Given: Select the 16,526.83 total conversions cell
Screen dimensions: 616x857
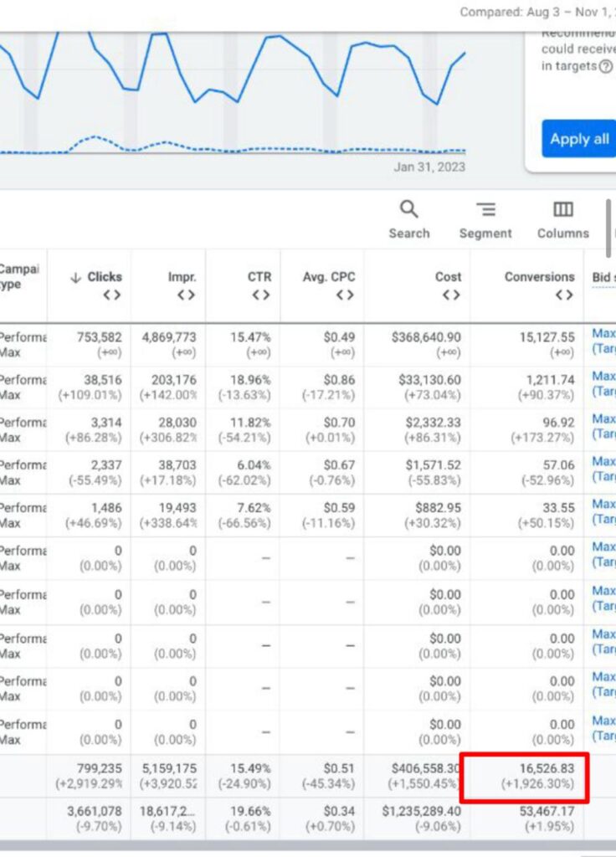Looking at the screenshot, I should coord(527,776).
